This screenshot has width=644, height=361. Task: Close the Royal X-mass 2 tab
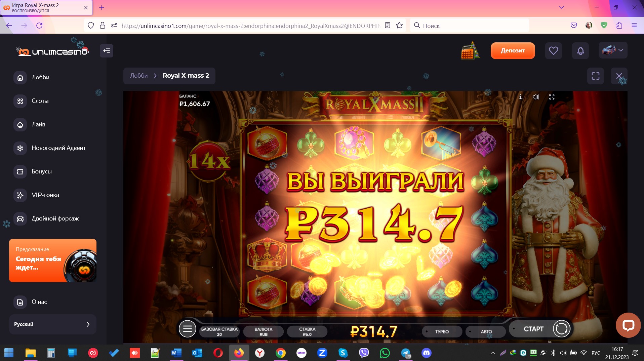[86, 7]
